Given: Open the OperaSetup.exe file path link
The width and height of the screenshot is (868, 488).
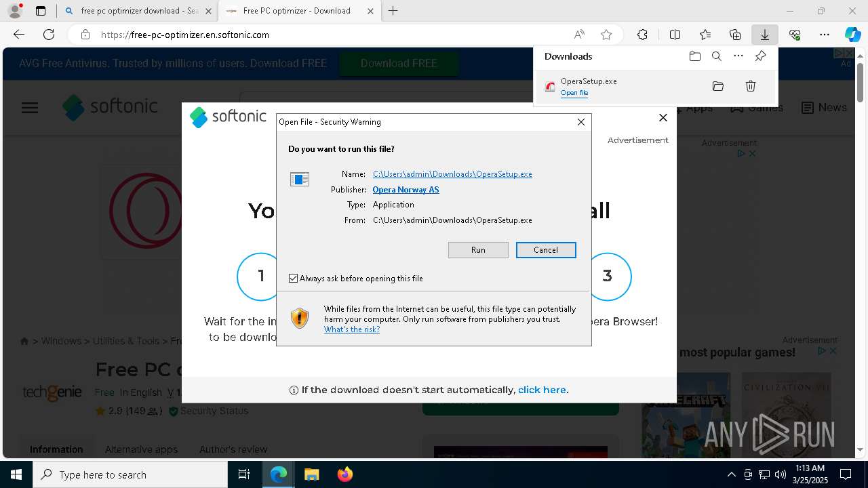Looking at the screenshot, I should click(x=452, y=174).
